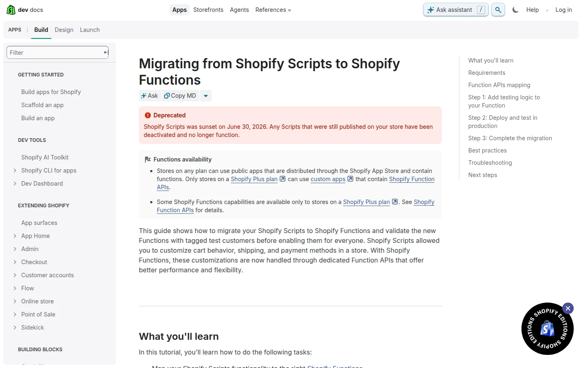Viewport: 588px width, 368px height.
Task: Jump to Requirements in page outline
Action: 487,73
